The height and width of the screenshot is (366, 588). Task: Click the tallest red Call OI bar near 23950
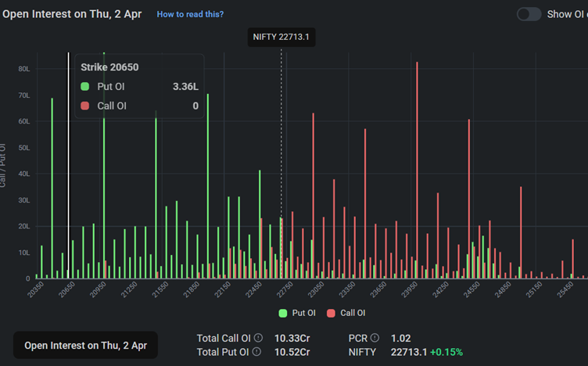[418, 156]
